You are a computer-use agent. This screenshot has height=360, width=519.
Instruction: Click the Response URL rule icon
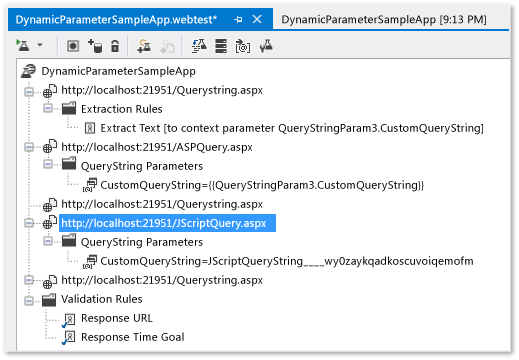point(69,320)
